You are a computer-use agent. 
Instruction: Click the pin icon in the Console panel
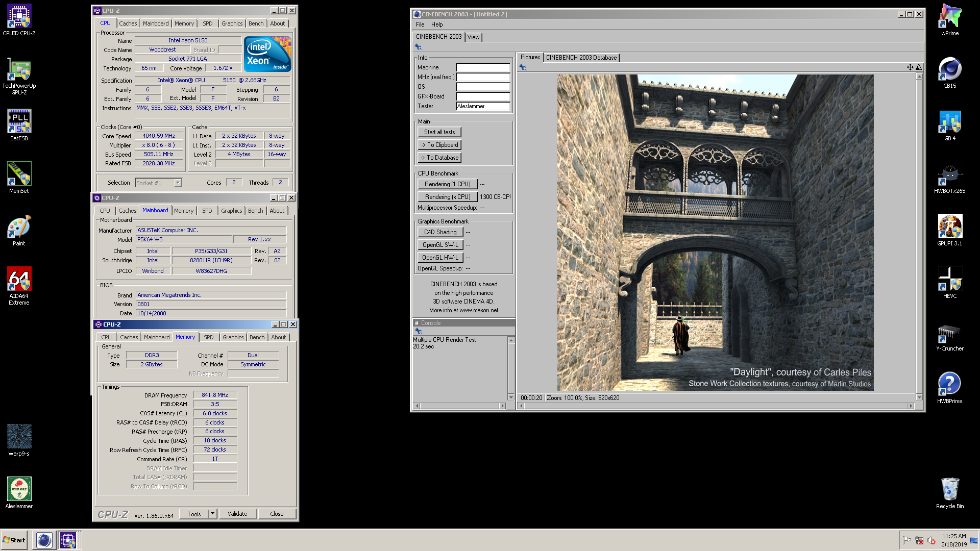[x=419, y=331]
